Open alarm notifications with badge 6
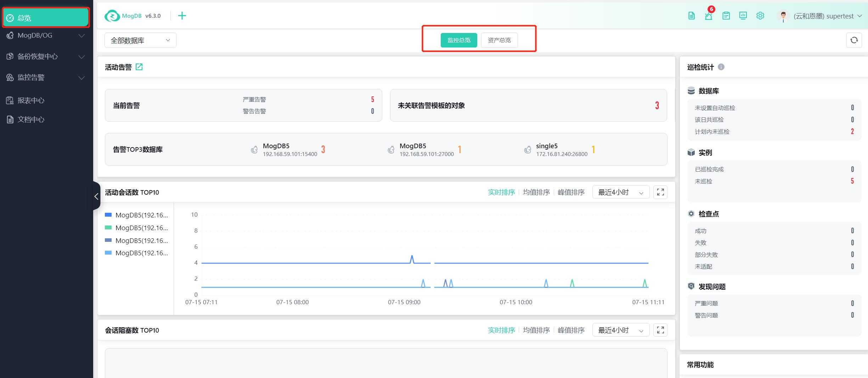The height and width of the screenshot is (378, 868). 709,16
